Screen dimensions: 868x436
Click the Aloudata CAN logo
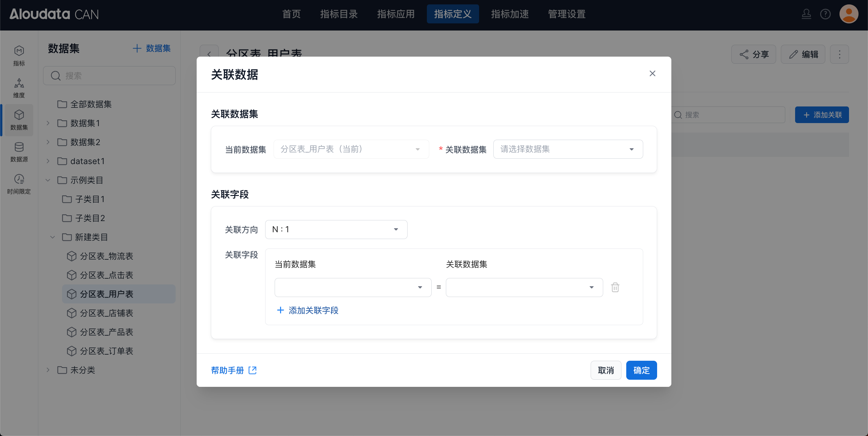tap(54, 14)
